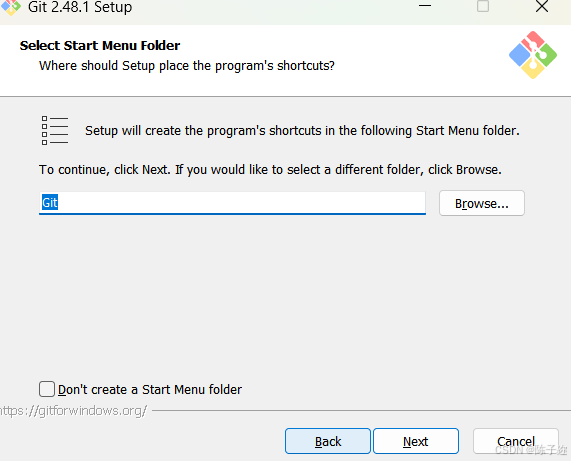Click the Git icon in title bar

[11, 7]
